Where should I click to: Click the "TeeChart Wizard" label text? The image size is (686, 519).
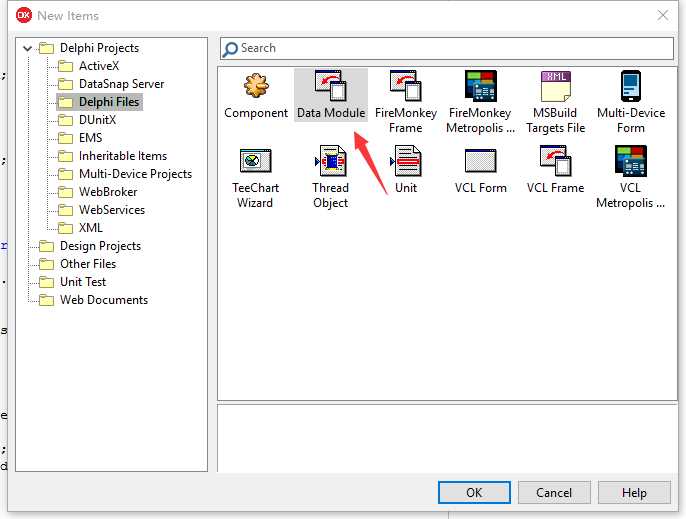click(x=256, y=195)
